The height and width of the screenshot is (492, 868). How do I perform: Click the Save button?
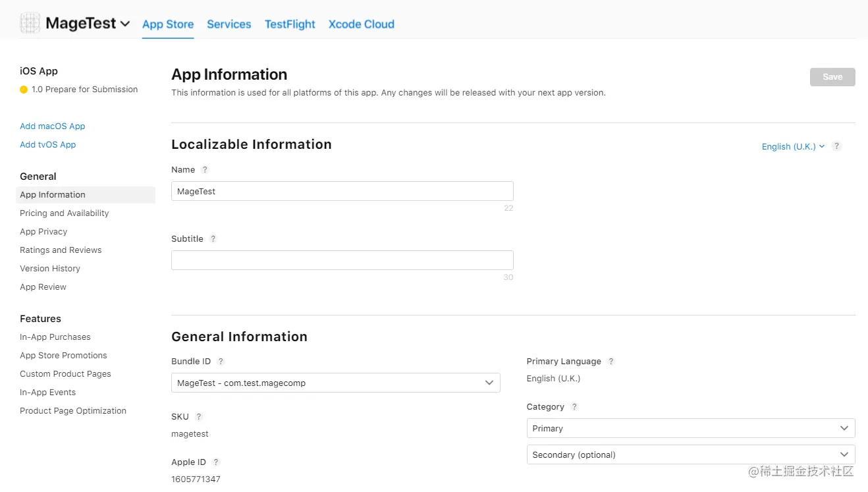click(x=832, y=77)
